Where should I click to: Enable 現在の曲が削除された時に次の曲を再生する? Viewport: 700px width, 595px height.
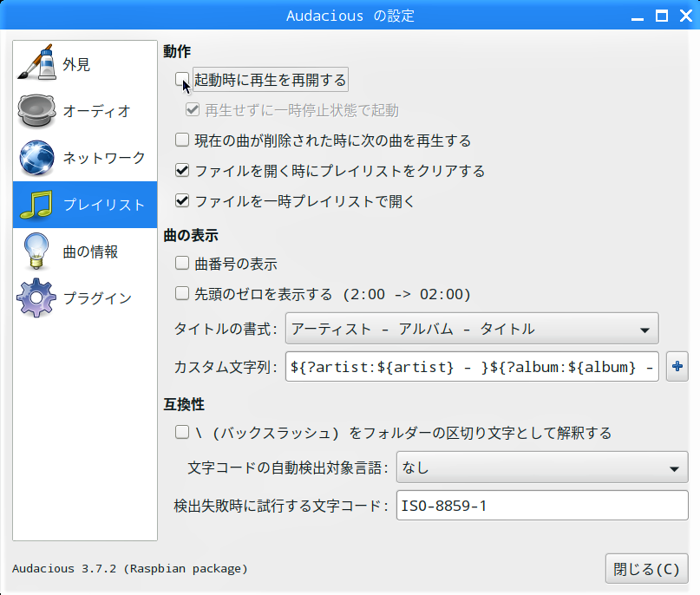(181, 140)
